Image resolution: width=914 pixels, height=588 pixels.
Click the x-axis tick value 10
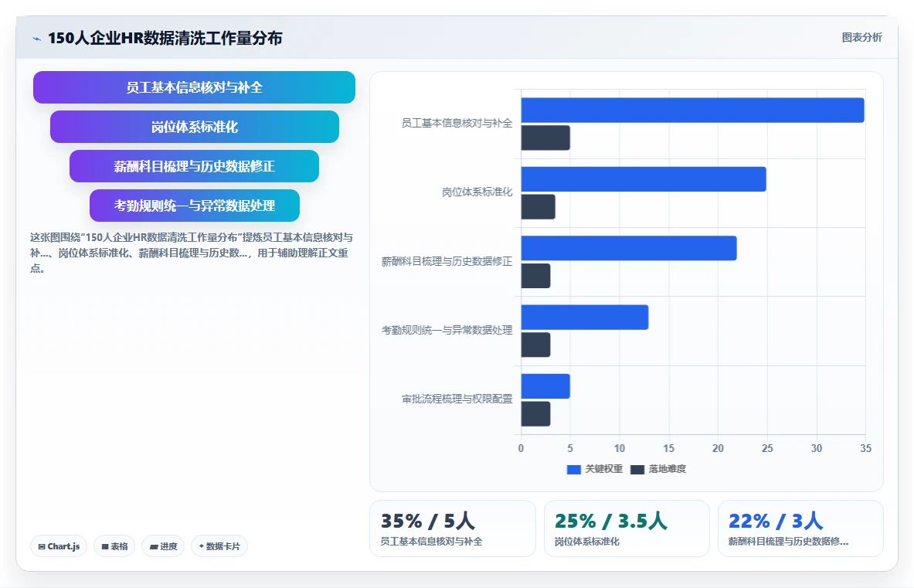point(620,448)
